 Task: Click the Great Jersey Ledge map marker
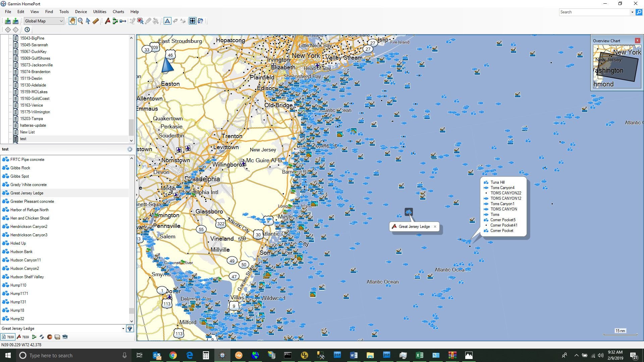tap(409, 212)
